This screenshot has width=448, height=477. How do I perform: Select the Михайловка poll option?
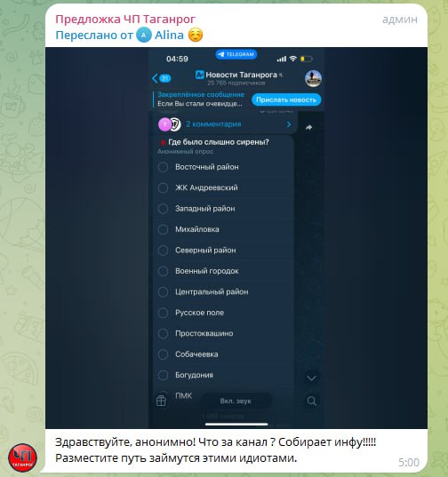click(223, 229)
